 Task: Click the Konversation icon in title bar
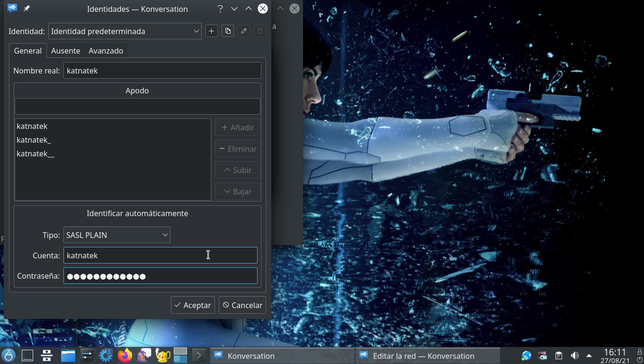[x=12, y=9]
